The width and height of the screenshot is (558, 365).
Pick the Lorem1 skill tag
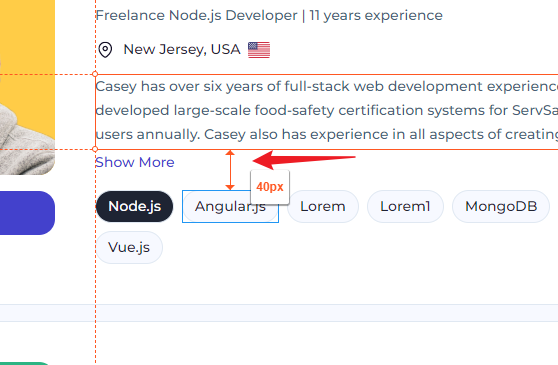(x=405, y=206)
